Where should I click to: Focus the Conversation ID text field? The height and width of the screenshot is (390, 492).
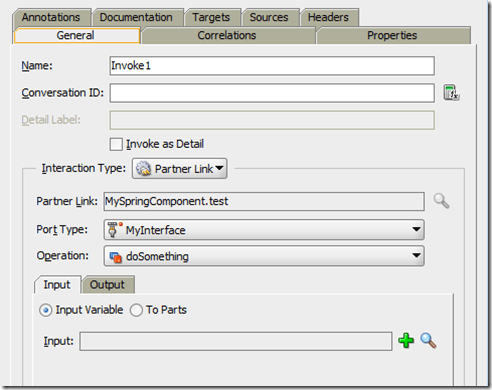tap(272, 93)
